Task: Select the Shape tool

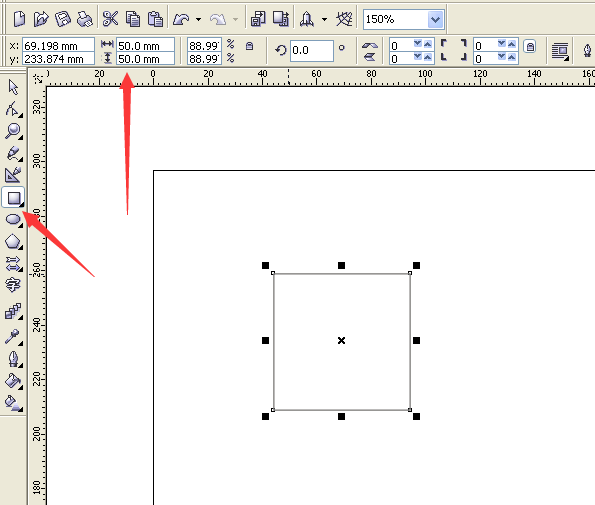Action: pyautogui.click(x=13, y=109)
